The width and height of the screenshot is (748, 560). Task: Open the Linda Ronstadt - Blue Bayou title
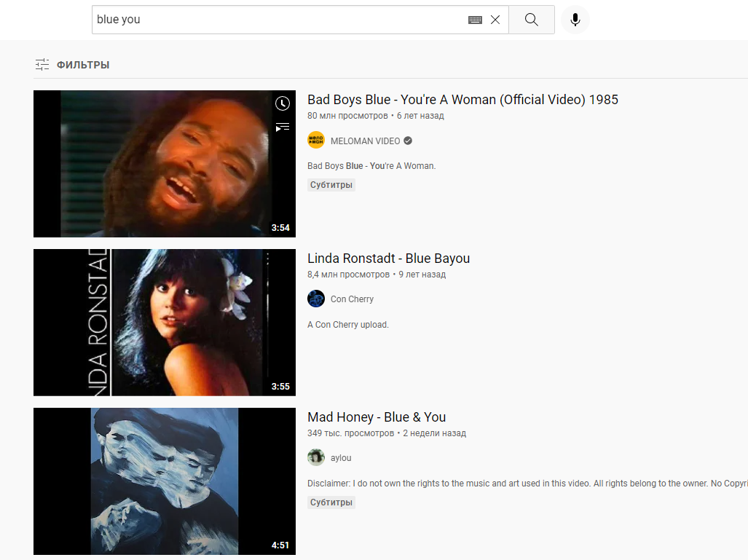pyautogui.click(x=388, y=259)
